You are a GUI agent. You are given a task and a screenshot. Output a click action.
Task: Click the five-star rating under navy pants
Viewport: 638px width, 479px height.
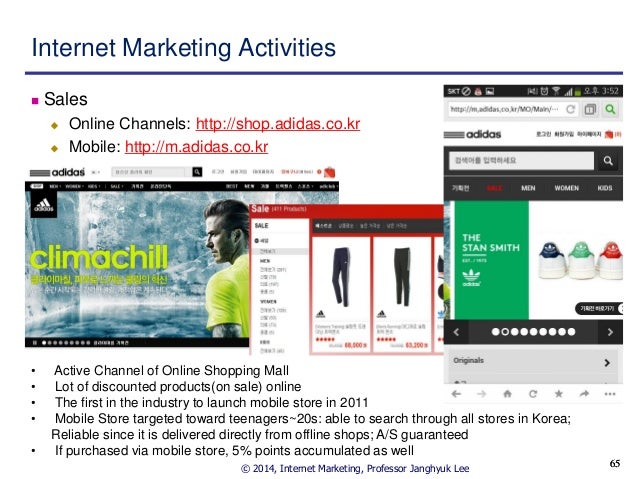click(325, 339)
